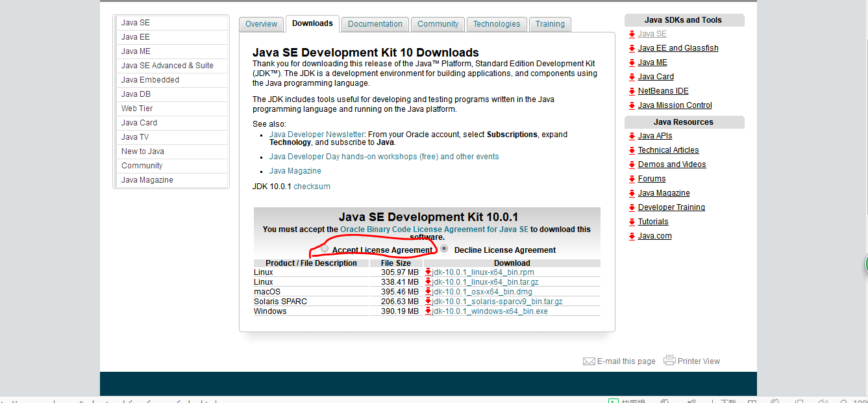Open Java Embedded sidebar item

pos(171,80)
